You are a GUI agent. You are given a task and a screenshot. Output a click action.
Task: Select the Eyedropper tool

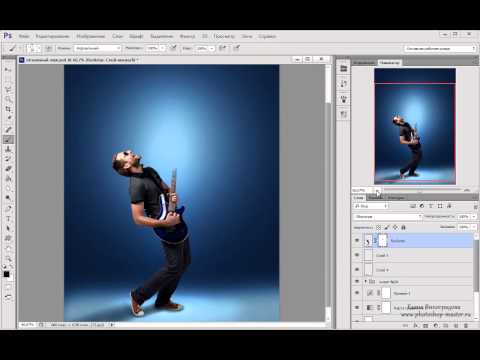click(8, 119)
